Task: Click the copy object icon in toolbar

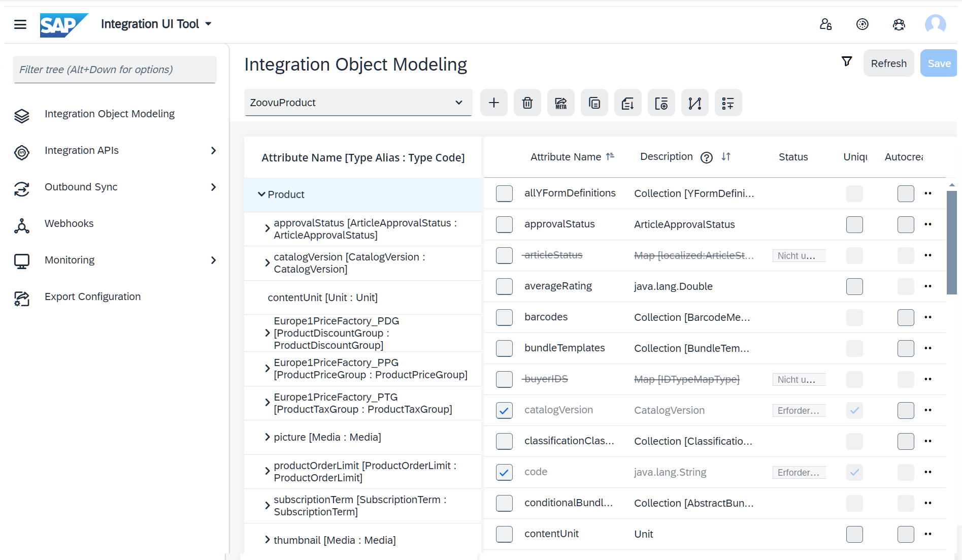Action: [x=594, y=103]
